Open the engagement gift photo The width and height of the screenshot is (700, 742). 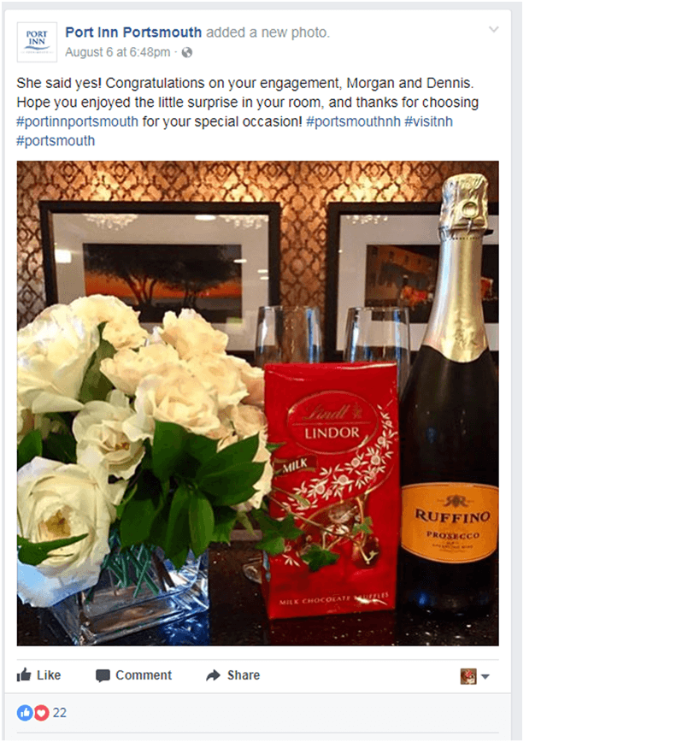point(258,403)
